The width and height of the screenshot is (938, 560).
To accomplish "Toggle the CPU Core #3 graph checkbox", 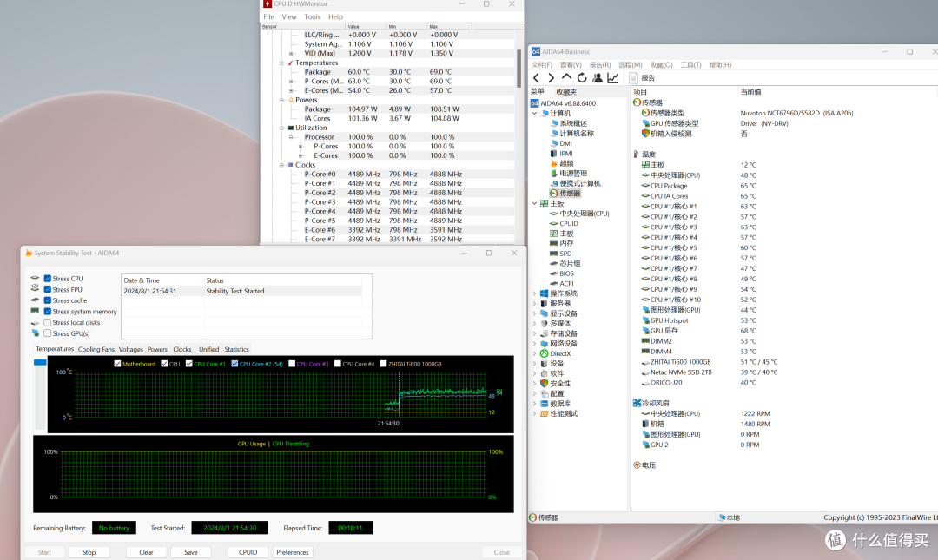I will click(292, 364).
